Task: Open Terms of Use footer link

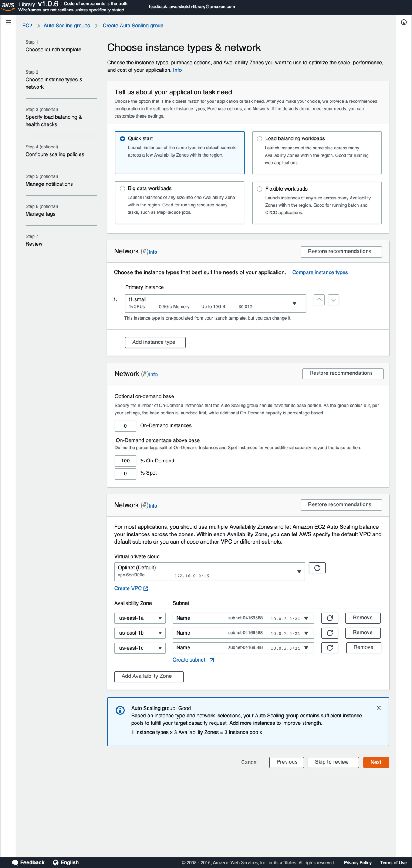Action: click(x=393, y=863)
